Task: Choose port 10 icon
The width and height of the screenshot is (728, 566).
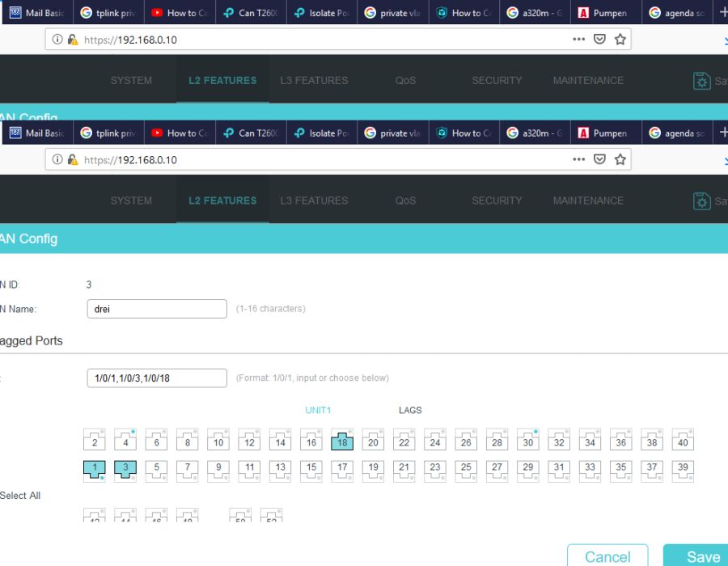Action: coord(218,439)
